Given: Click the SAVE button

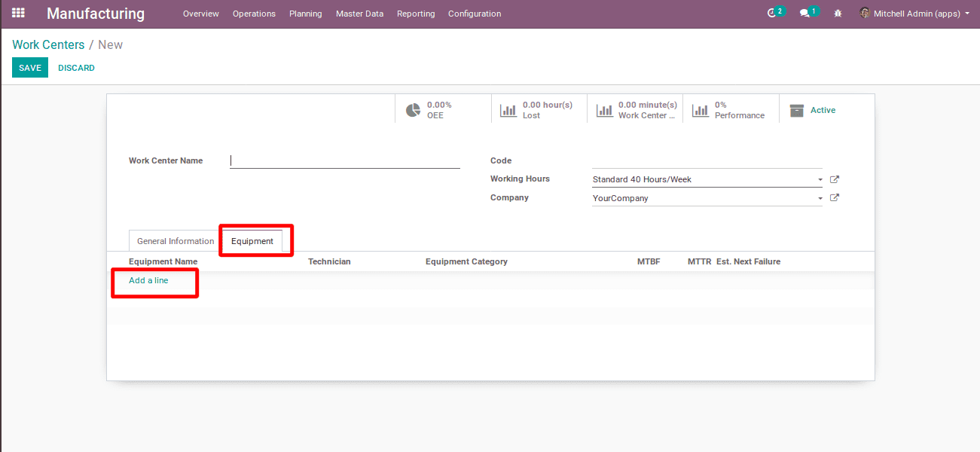Looking at the screenshot, I should coord(30,68).
